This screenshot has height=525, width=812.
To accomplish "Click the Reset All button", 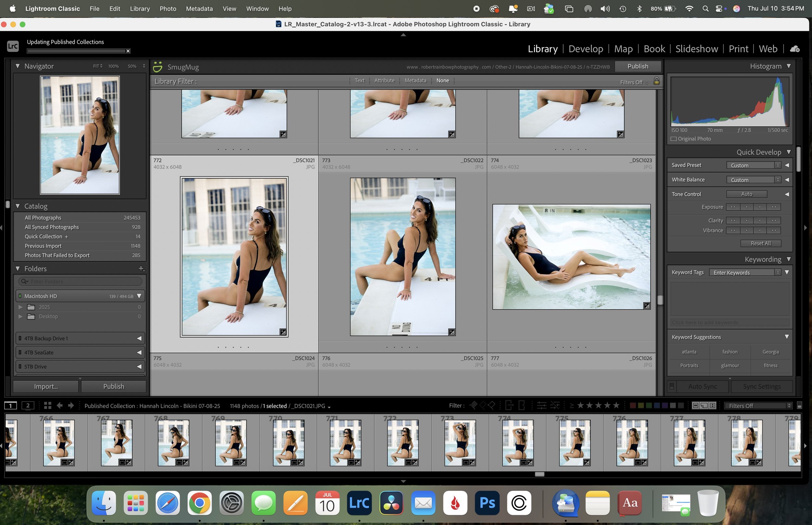I will click(760, 243).
